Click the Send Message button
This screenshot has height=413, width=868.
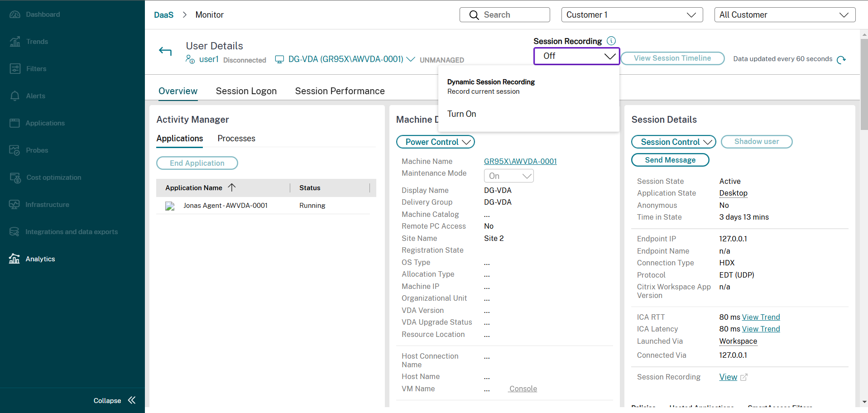pos(670,160)
